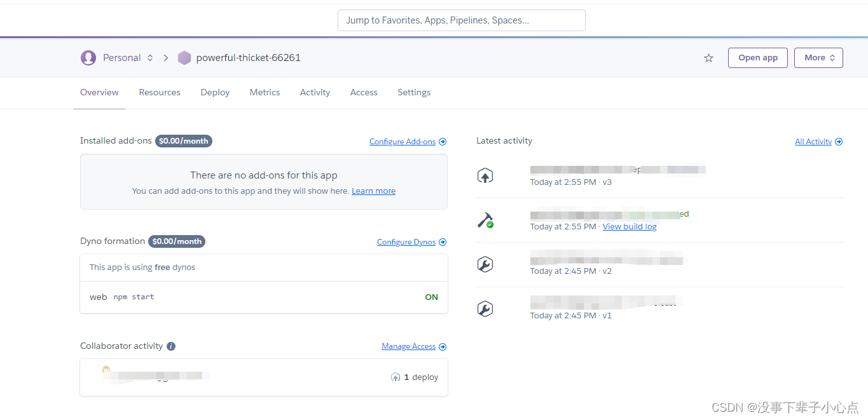Screen dimensions: 868x420
Task: Open the Access tab
Action: coord(364,93)
